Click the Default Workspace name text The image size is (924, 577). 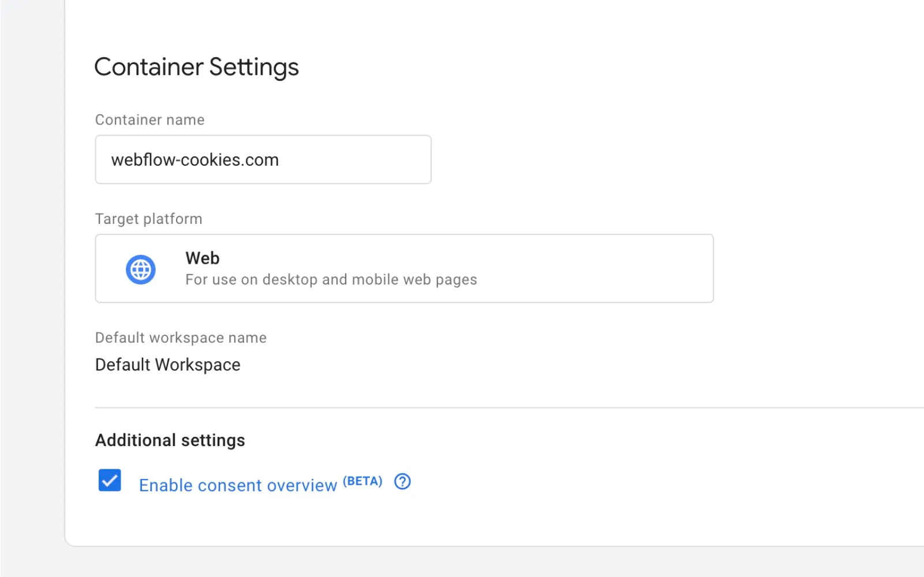(168, 365)
